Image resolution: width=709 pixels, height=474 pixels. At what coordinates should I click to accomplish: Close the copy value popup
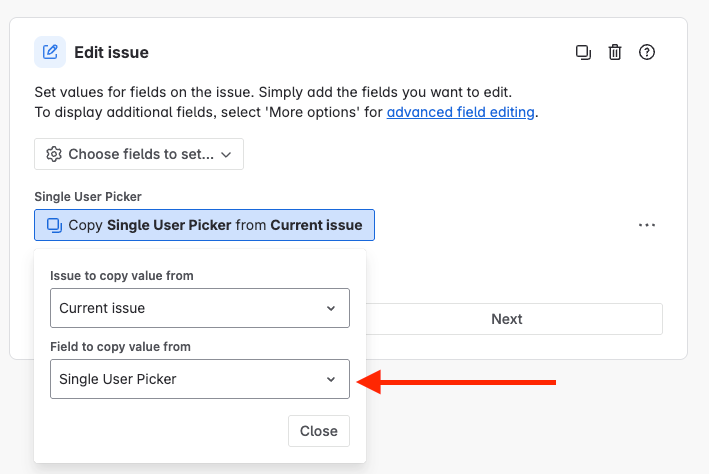pos(319,431)
